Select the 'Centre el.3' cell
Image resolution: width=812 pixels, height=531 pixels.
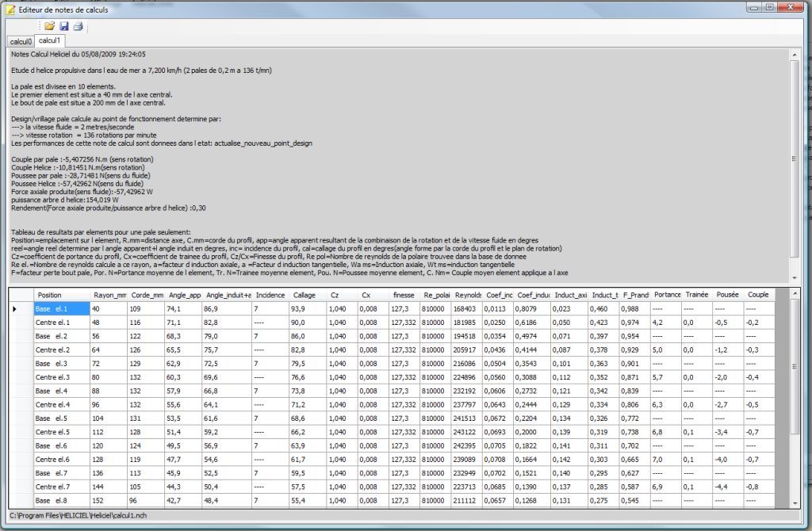point(62,377)
